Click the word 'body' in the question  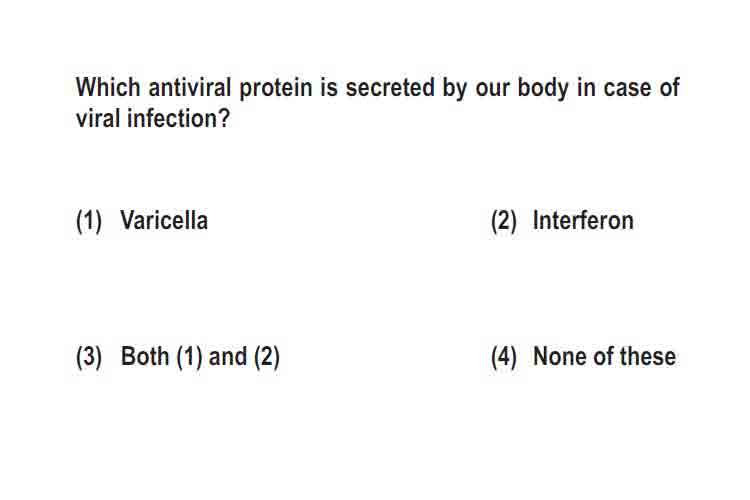543,89
